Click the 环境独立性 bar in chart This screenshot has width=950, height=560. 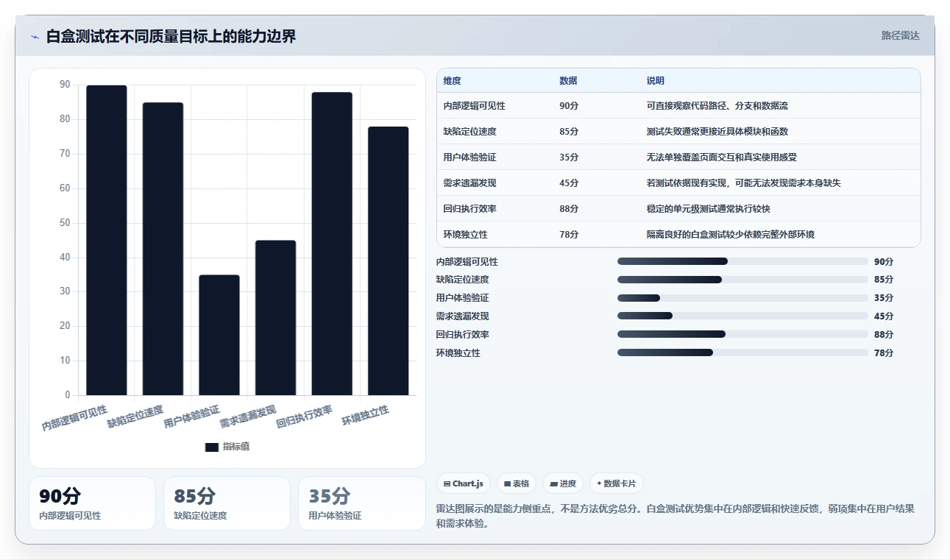pos(388,260)
